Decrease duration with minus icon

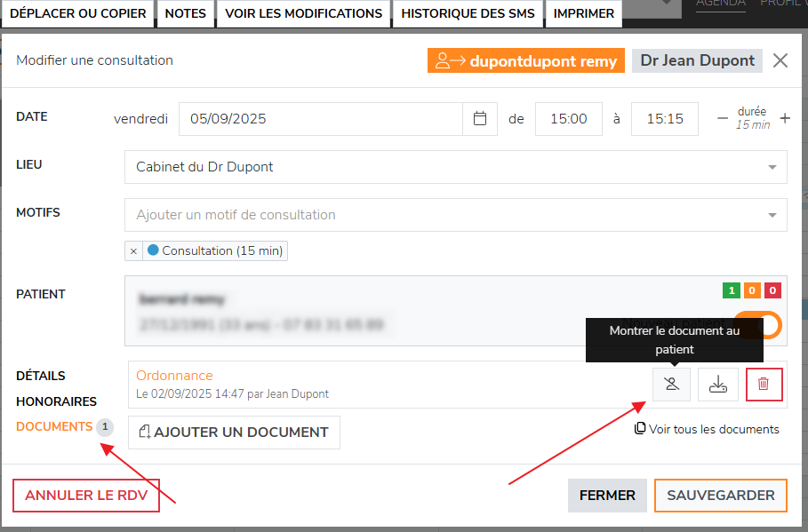(x=722, y=119)
